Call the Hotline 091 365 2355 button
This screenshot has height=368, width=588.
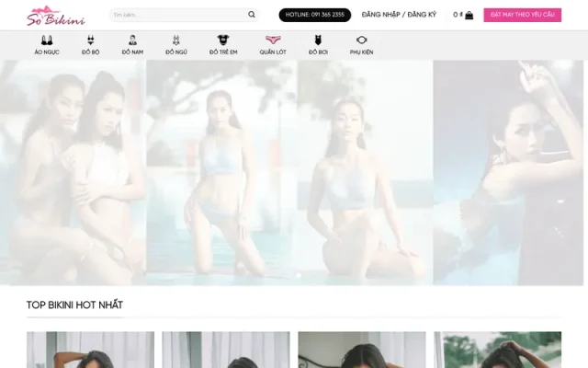click(314, 15)
